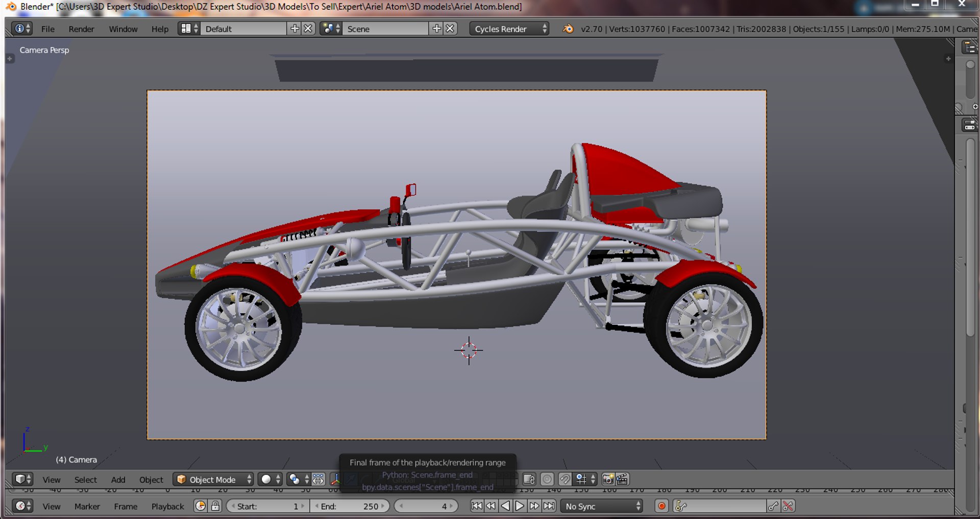Open the 3D View editor type selector
The height and width of the screenshot is (519, 980).
point(22,479)
